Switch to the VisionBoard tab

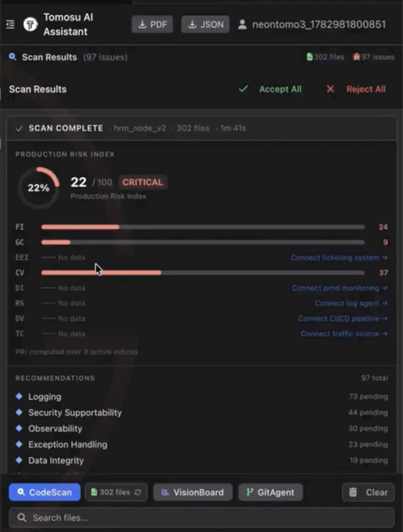click(x=193, y=492)
